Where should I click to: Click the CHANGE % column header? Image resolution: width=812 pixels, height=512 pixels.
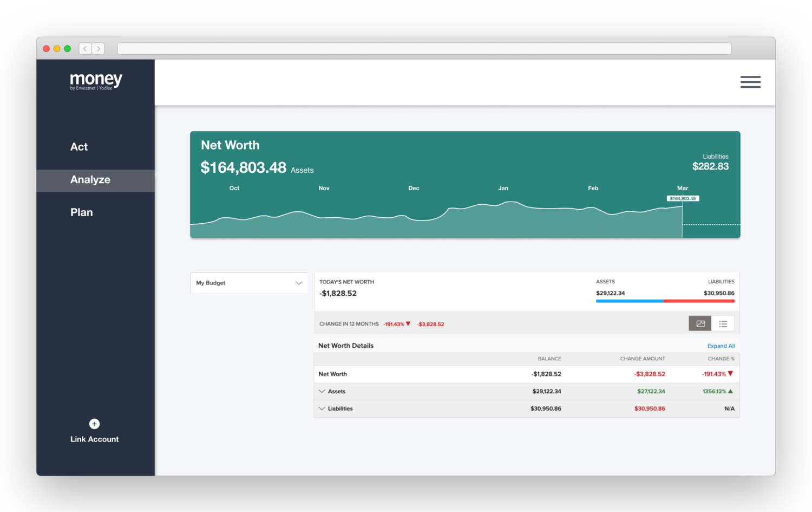[721, 359]
